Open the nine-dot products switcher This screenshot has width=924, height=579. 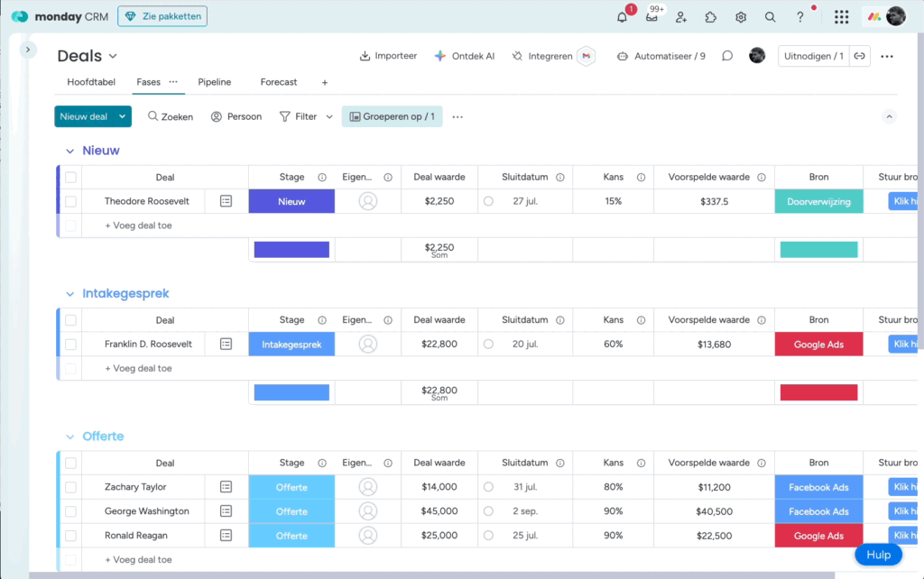click(x=842, y=17)
